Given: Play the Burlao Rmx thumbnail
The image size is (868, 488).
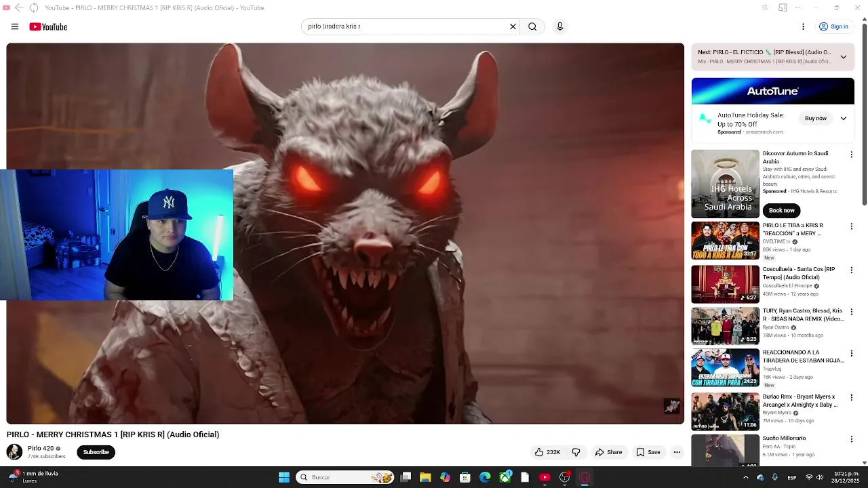Looking at the screenshot, I should pos(725,411).
